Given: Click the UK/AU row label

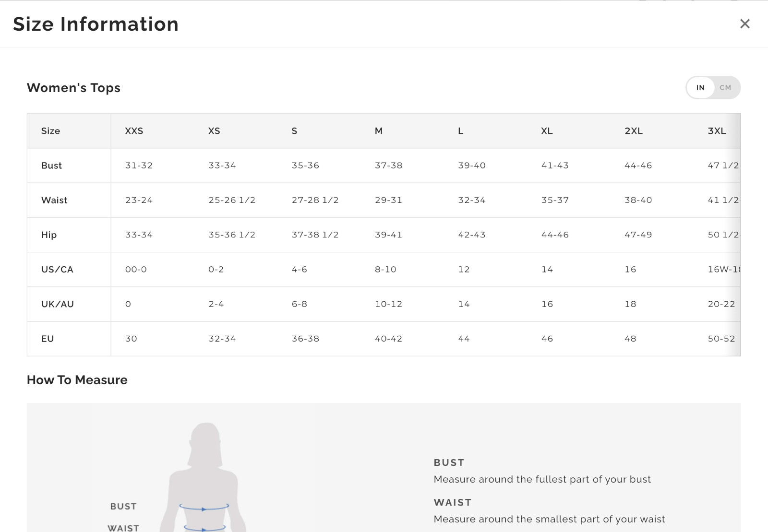Looking at the screenshot, I should [58, 304].
